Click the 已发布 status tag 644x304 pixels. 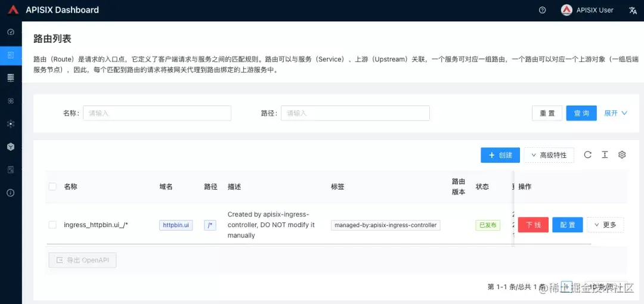click(488, 225)
